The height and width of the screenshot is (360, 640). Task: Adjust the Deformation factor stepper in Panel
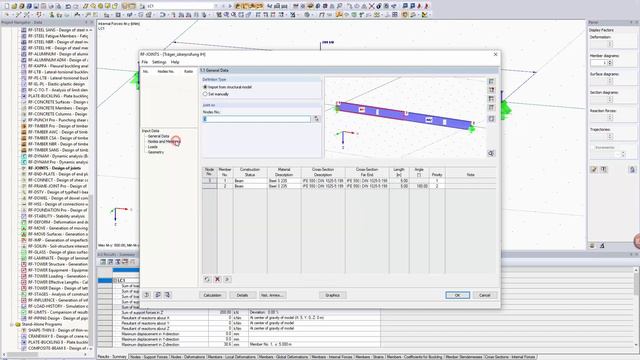pyautogui.click(x=610, y=44)
